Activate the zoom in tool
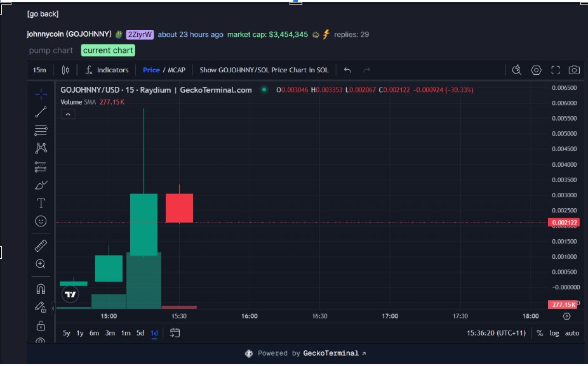 (41, 264)
